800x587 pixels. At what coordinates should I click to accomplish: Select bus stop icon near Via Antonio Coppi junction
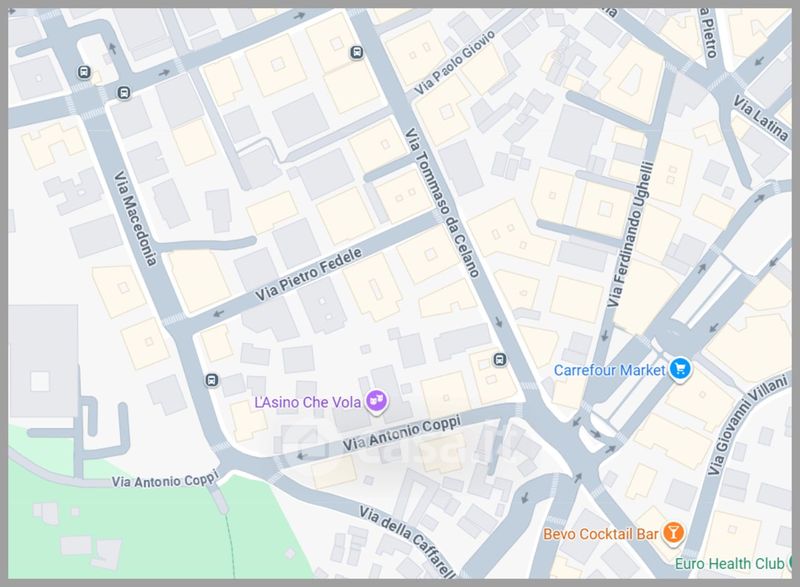coord(500,360)
